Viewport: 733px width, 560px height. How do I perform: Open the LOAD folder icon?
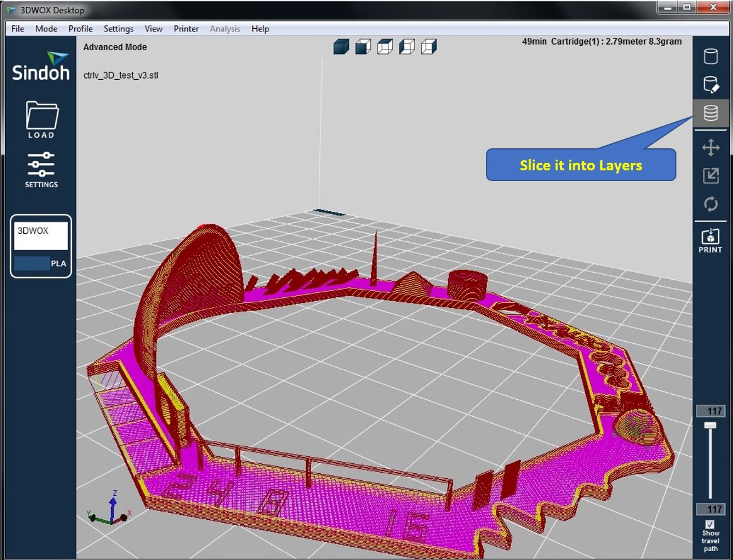tap(41, 119)
